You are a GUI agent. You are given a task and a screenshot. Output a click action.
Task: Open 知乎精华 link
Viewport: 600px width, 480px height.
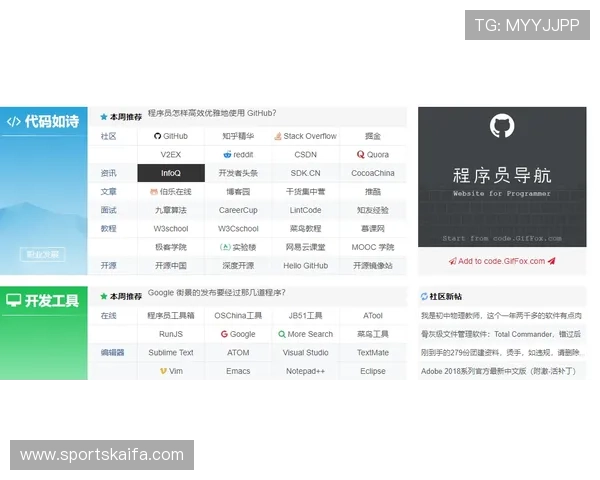pos(238,136)
